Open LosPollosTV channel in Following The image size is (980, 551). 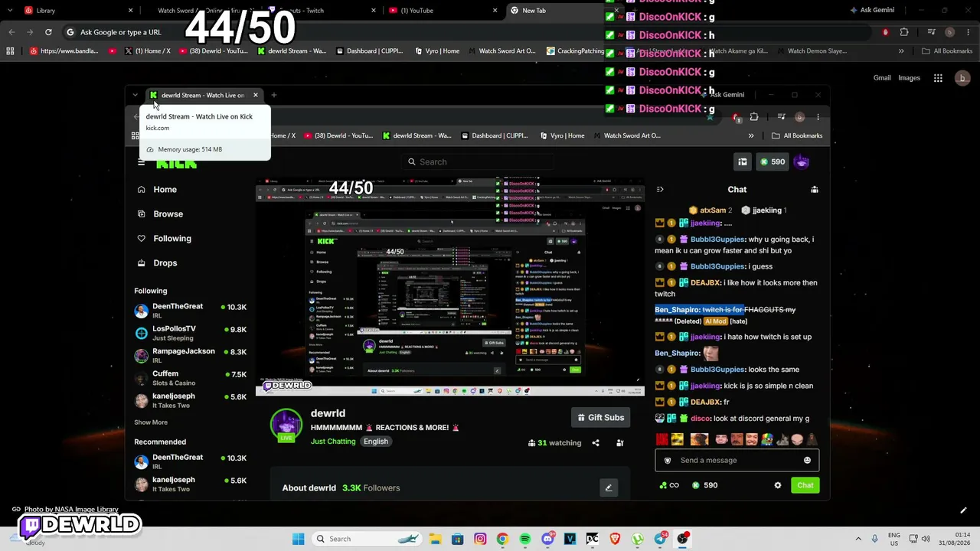(x=191, y=333)
